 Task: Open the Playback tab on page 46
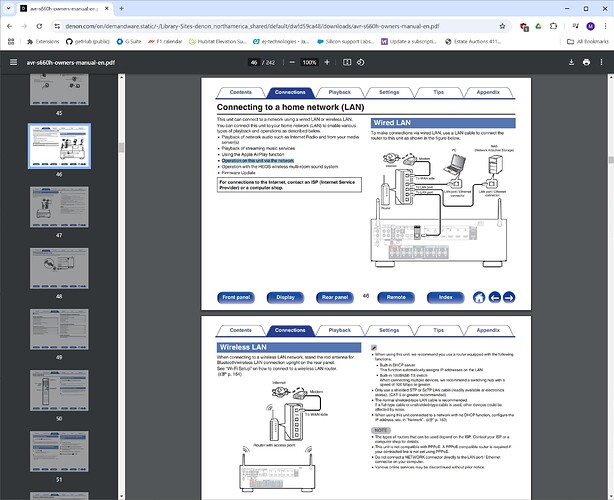click(340, 92)
